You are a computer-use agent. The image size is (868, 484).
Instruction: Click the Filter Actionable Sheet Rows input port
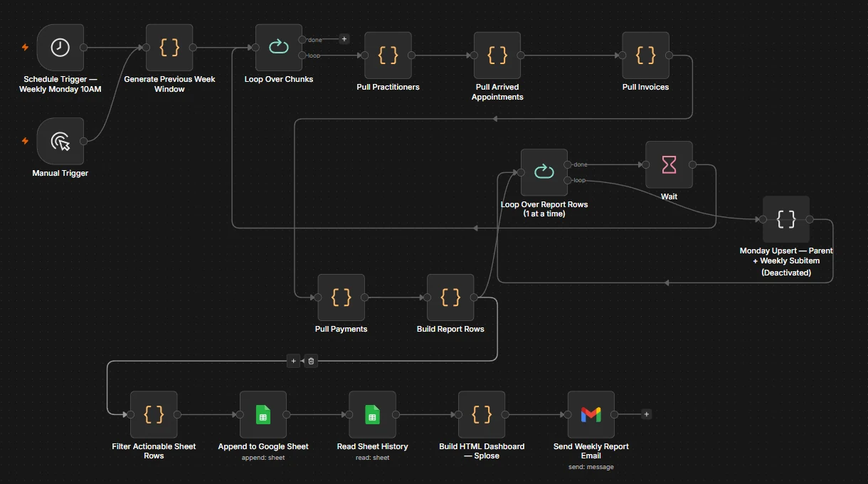pos(130,414)
